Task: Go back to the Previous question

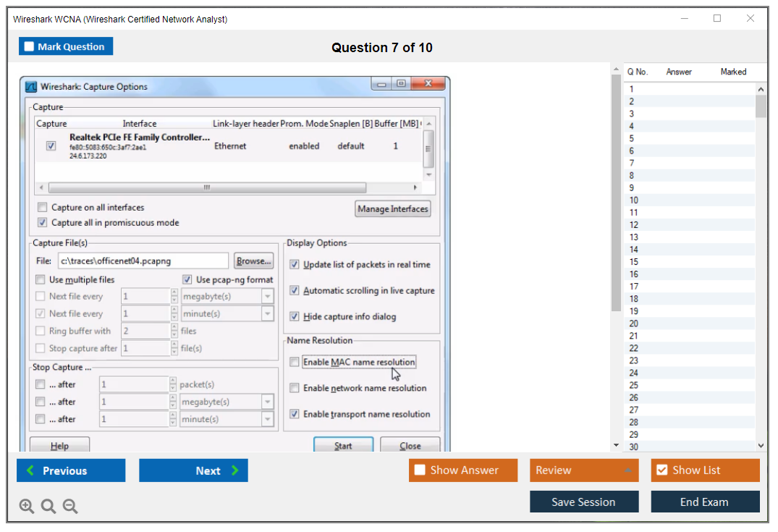Action: coord(71,470)
